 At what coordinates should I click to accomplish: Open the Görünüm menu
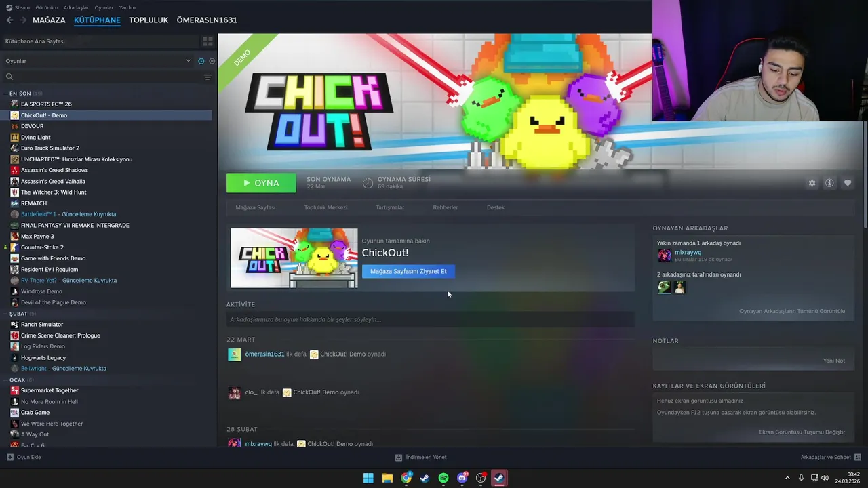click(x=47, y=7)
